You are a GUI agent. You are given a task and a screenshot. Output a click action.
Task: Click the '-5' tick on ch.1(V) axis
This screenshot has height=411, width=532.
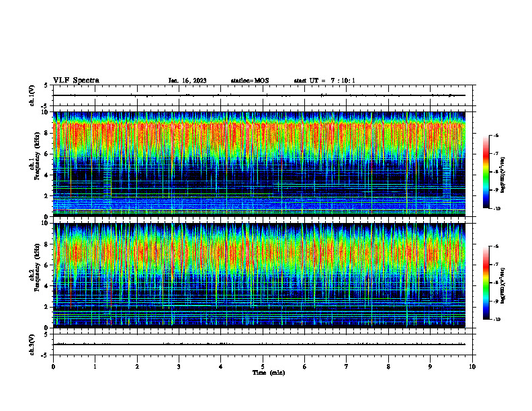pos(45,106)
